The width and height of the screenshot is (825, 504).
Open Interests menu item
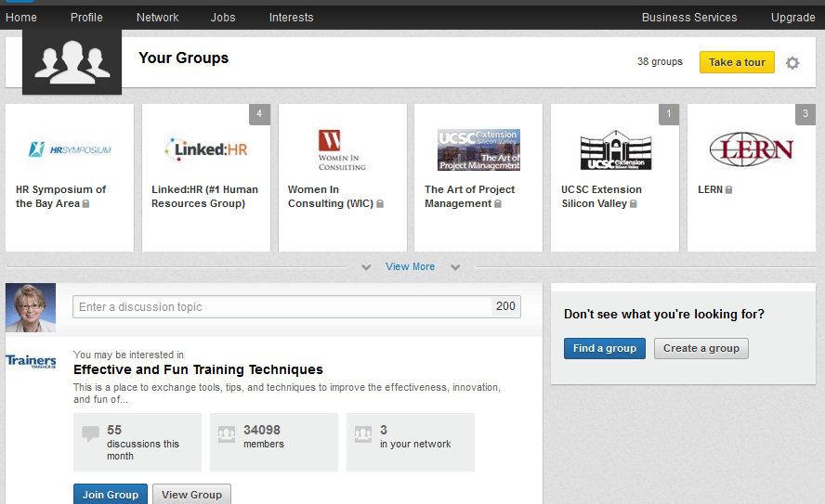pos(292,18)
